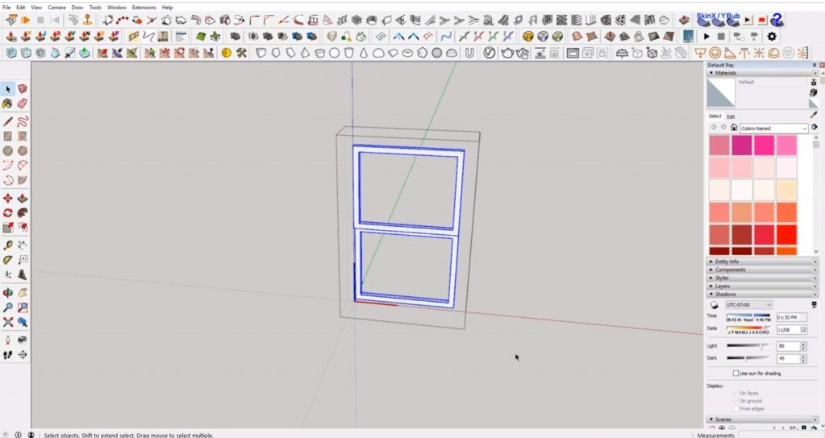825x438 pixels.
Task: Click the 01:30 PM time field
Action: click(x=791, y=317)
